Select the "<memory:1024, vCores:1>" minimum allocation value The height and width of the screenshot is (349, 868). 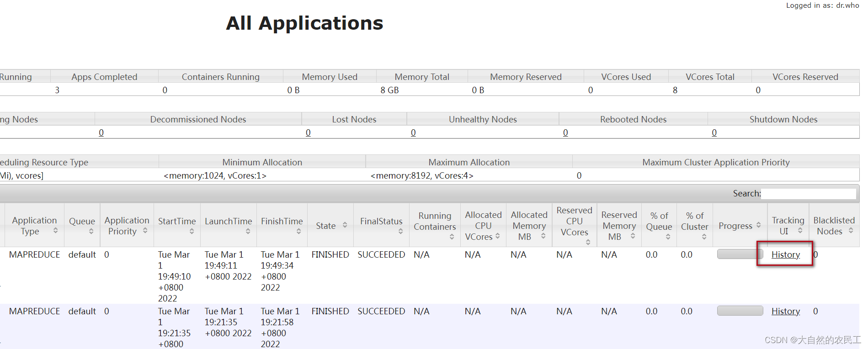(215, 175)
